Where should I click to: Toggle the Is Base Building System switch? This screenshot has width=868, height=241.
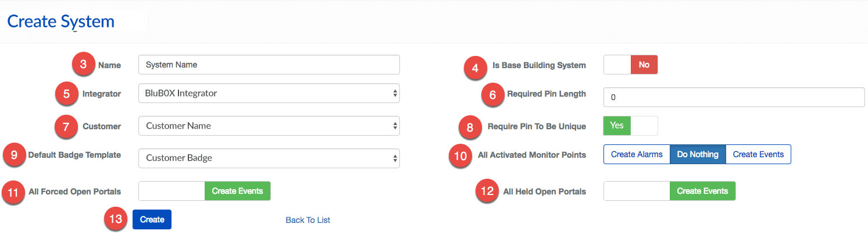[x=630, y=65]
